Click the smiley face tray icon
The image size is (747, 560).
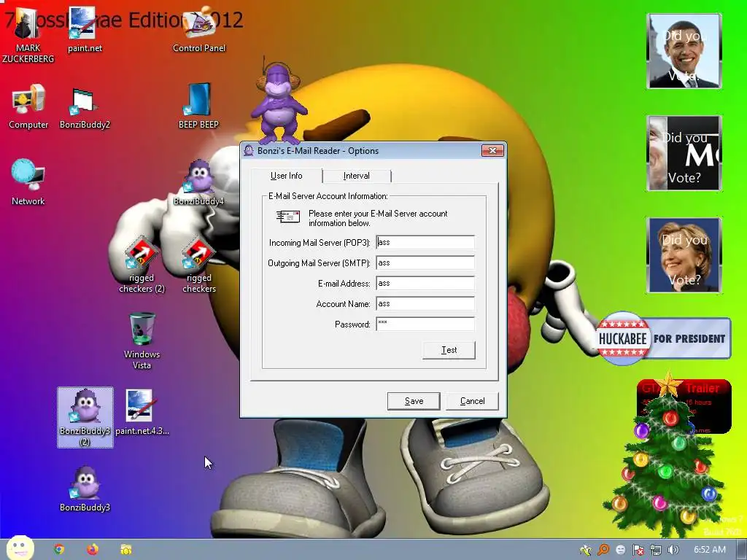(620, 550)
